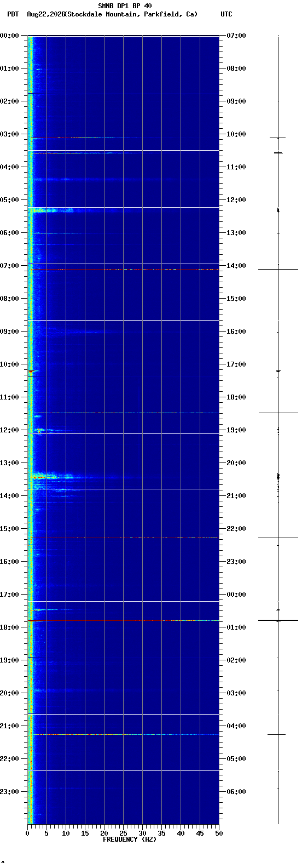This screenshot has width=302, height=868.
Task: Click frequency axis tick label "20"
Action: 104,833
